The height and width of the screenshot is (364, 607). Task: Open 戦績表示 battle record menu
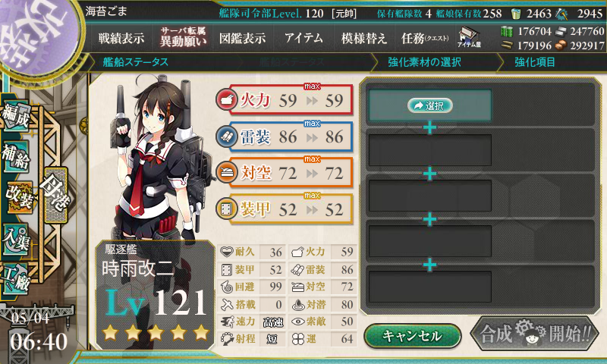(121, 38)
